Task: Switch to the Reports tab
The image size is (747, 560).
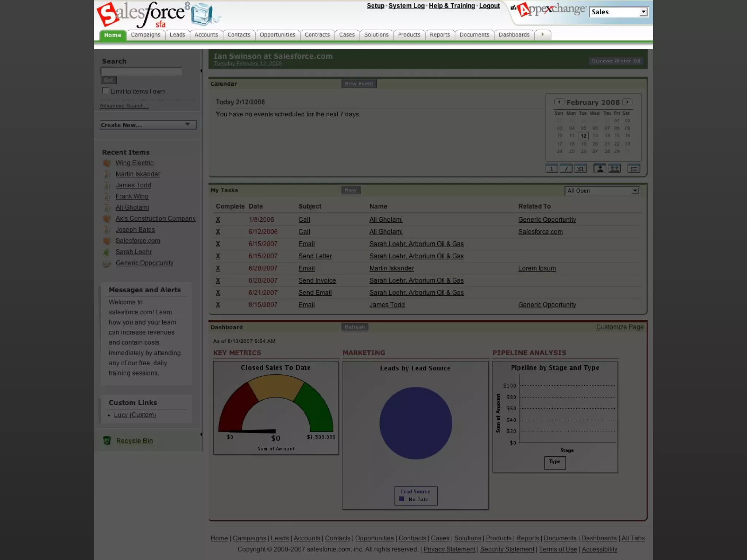Action: [440, 35]
